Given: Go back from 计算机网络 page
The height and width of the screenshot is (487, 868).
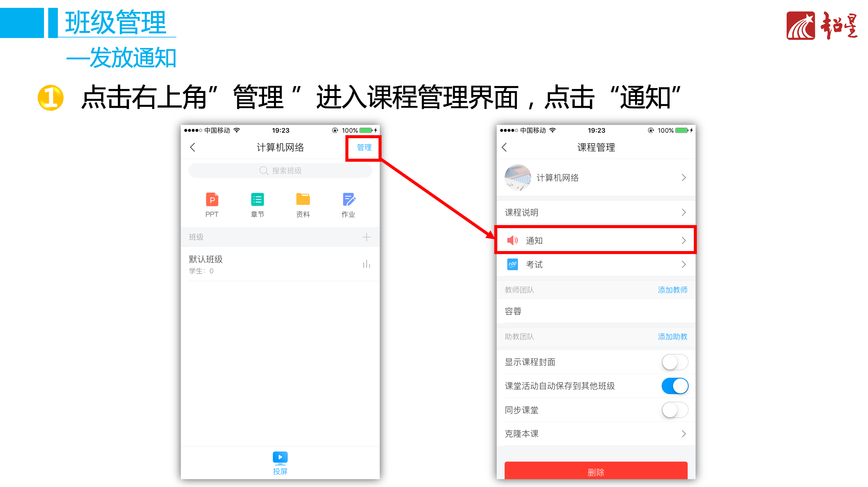Looking at the screenshot, I should pos(193,147).
